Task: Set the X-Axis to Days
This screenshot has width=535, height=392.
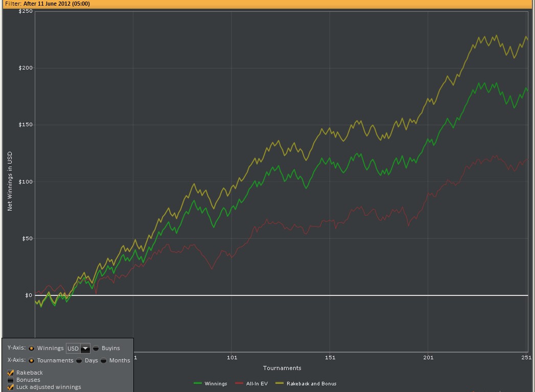Action: click(x=79, y=360)
